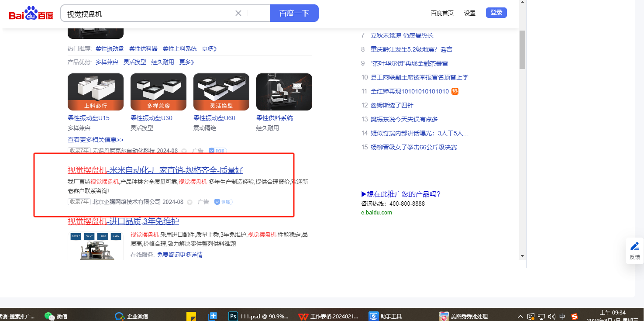This screenshot has width=644, height=321.
Task: Open 助手工具 from the taskbar
Action: (x=385, y=316)
